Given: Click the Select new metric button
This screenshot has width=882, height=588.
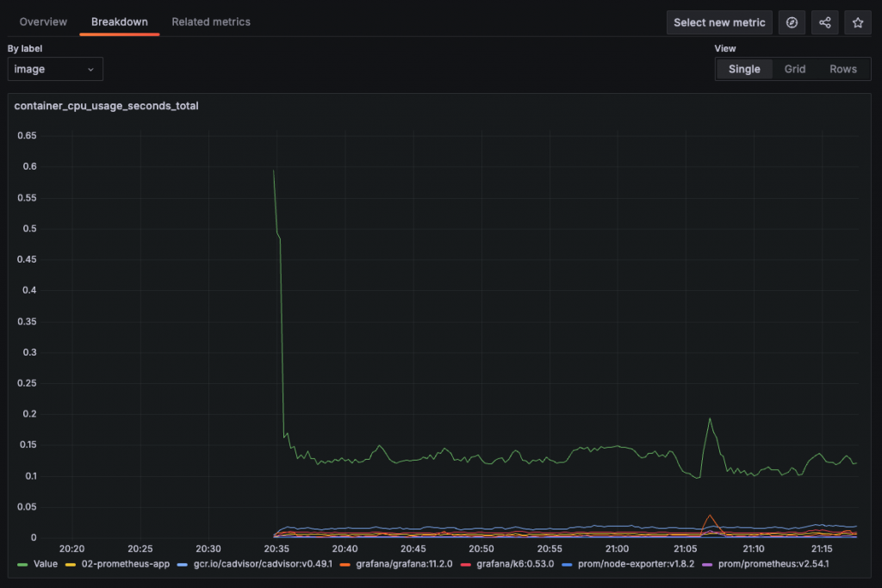Looking at the screenshot, I should pos(719,22).
